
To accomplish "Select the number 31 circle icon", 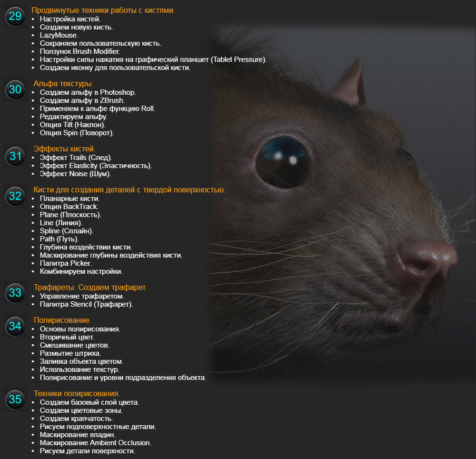I will (x=15, y=156).
